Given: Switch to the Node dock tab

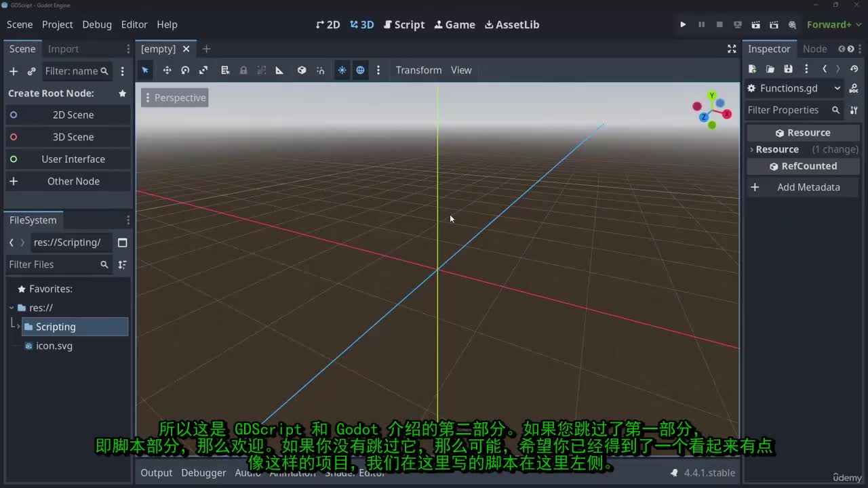Looking at the screenshot, I should click(x=814, y=49).
